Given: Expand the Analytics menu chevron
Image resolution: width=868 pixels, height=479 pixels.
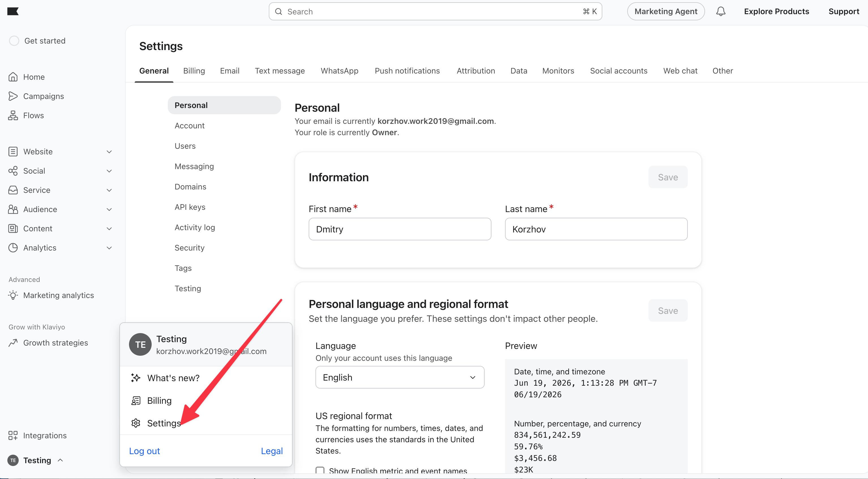Looking at the screenshot, I should tap(109, 248).
